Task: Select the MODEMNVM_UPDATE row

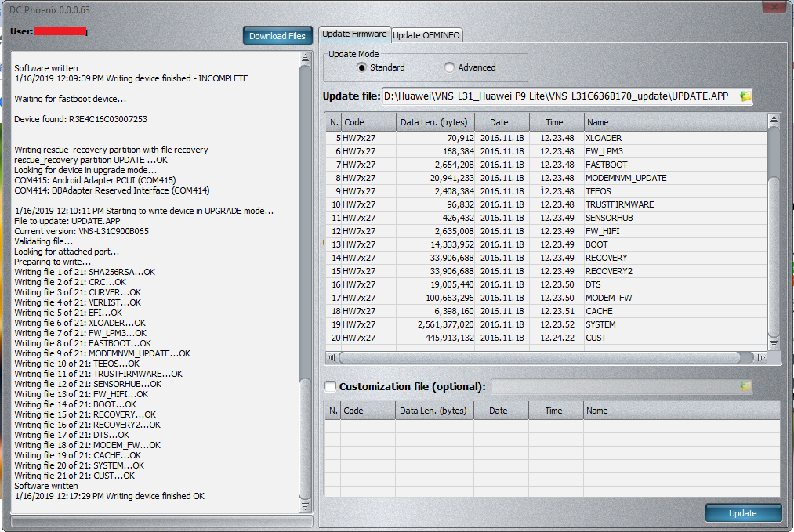Action: pyautogui.click(x=547, y=178)
